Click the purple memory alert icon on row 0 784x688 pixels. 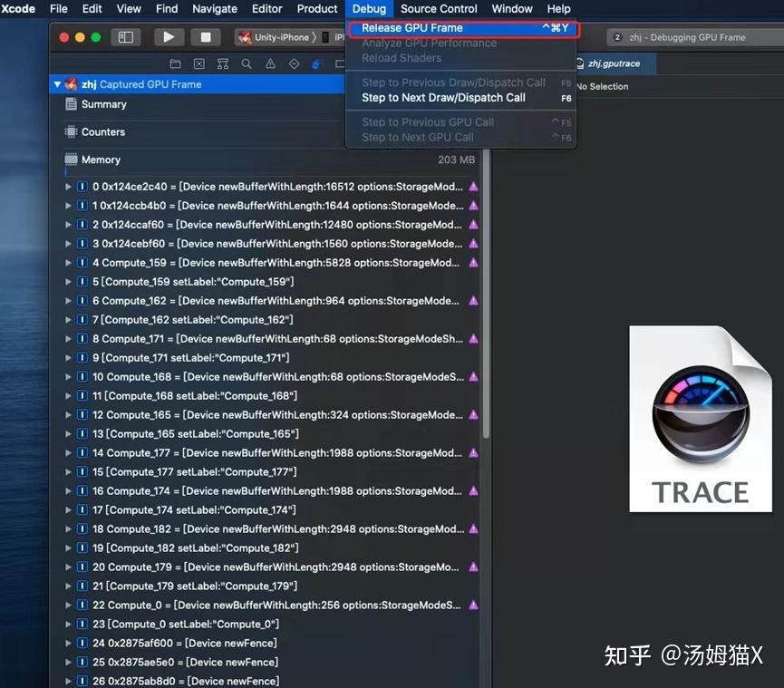point(472,187)
